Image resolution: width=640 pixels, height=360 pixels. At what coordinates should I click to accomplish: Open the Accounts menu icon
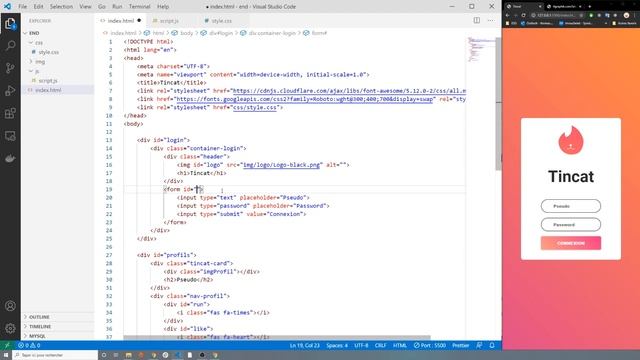tap(10, 306)
